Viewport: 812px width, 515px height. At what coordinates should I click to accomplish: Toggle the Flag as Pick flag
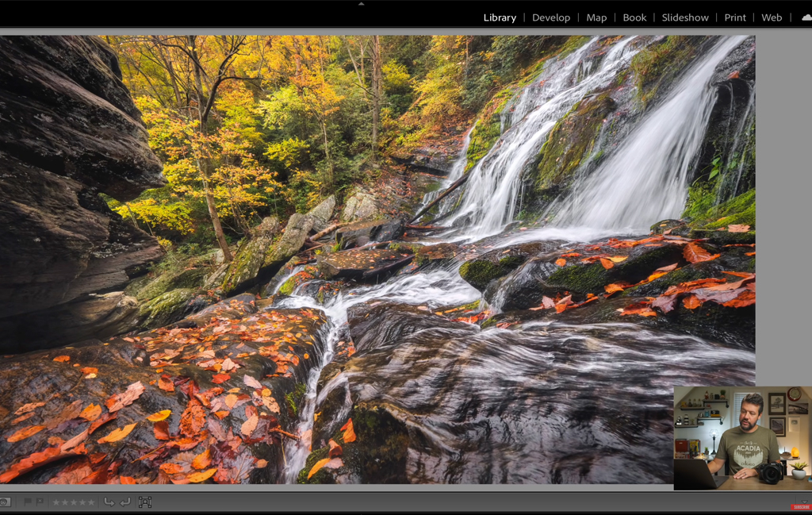(x=28, y=502)
